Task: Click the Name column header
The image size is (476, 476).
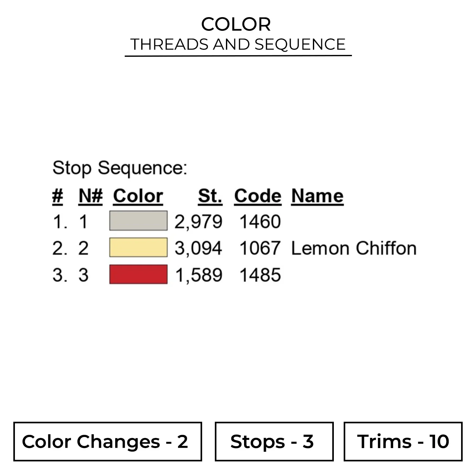Action: [x=317, y=196]
